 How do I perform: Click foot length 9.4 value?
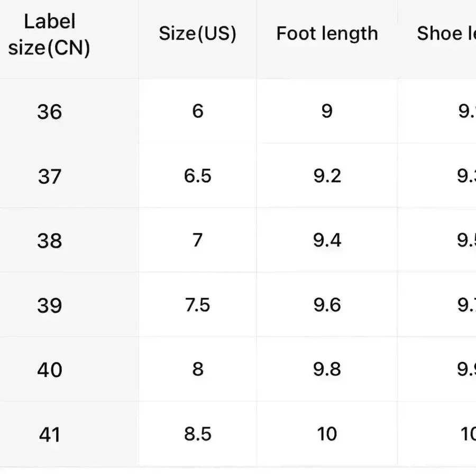click(327, 241)
